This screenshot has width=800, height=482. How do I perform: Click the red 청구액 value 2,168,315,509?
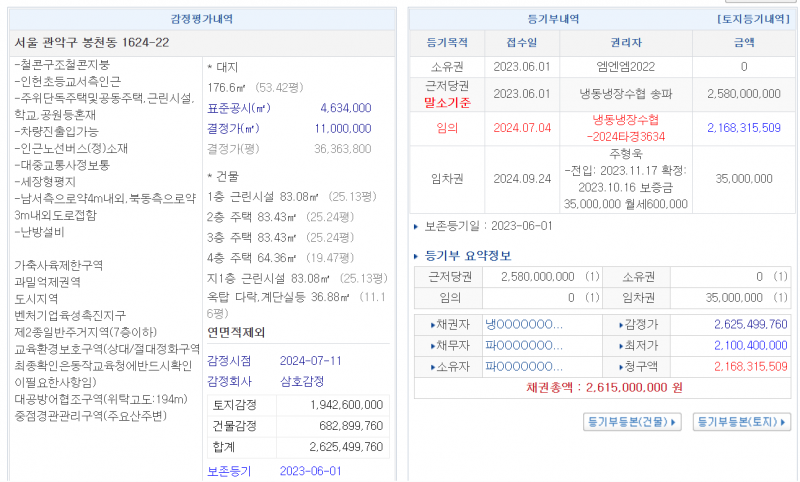click(750, 367)
